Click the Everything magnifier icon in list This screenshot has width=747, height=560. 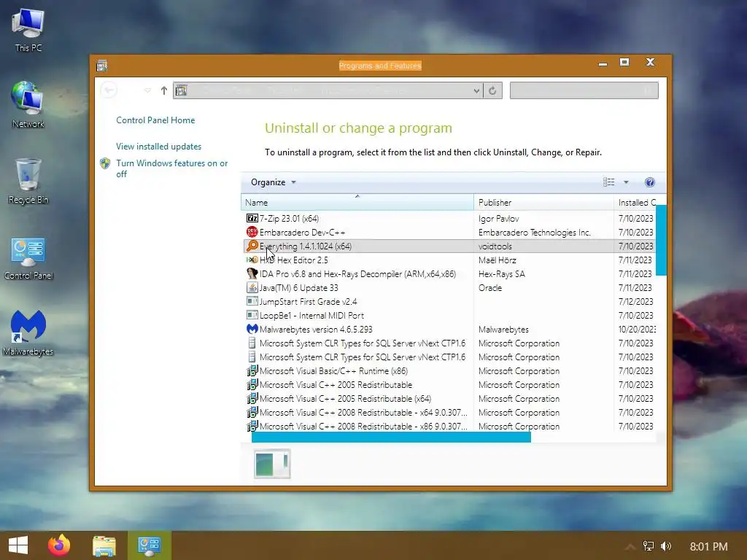252,246
